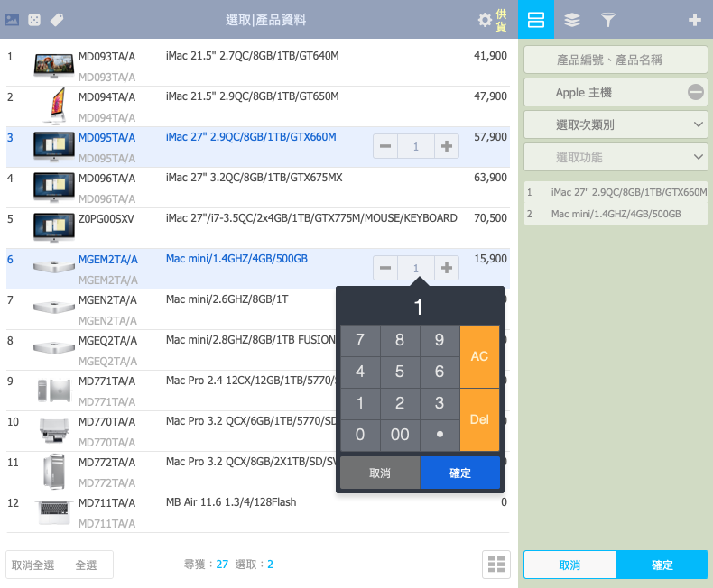Click 取消全選 to deselect all
This screenshot has width=713, height=588.
click(33, 565)
